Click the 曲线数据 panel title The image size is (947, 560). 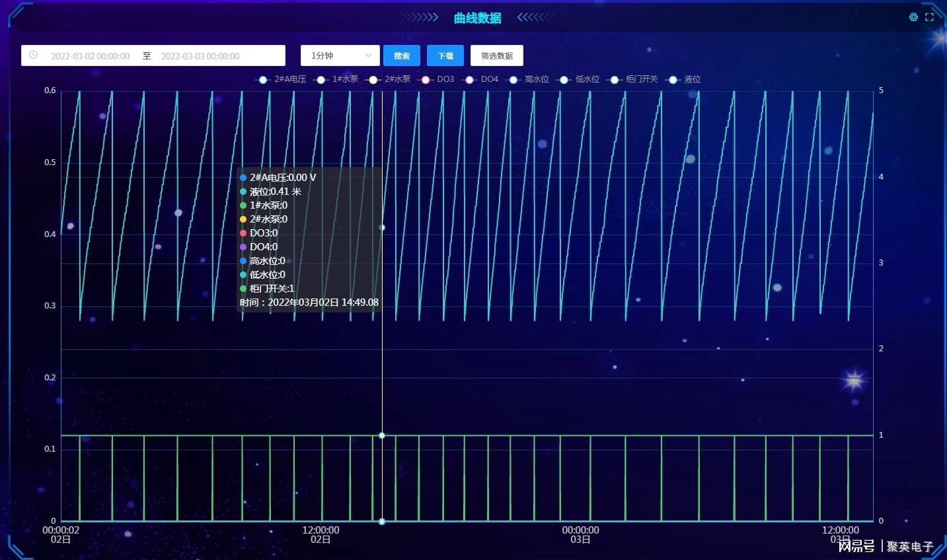click(477, 18)
